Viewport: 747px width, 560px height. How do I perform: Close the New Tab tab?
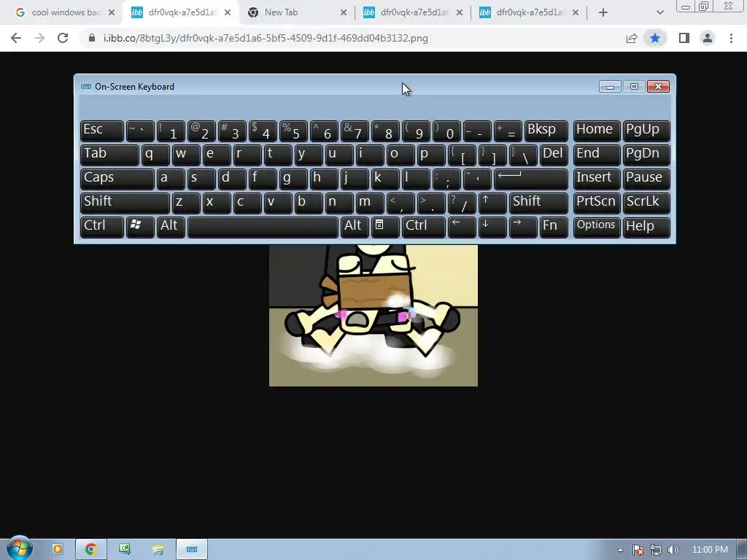click(x=344, y=12)
